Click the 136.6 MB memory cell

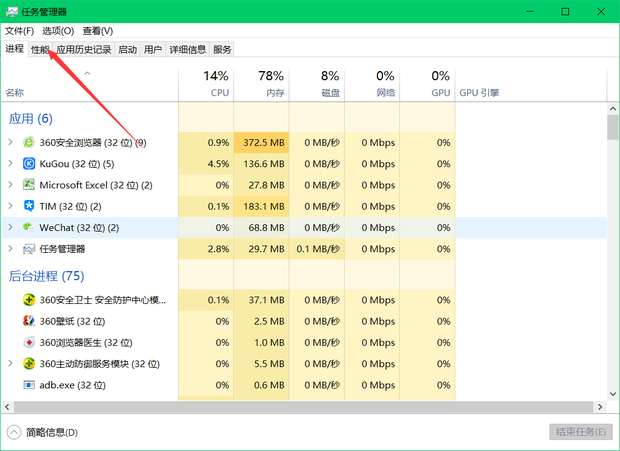[261, 164]
